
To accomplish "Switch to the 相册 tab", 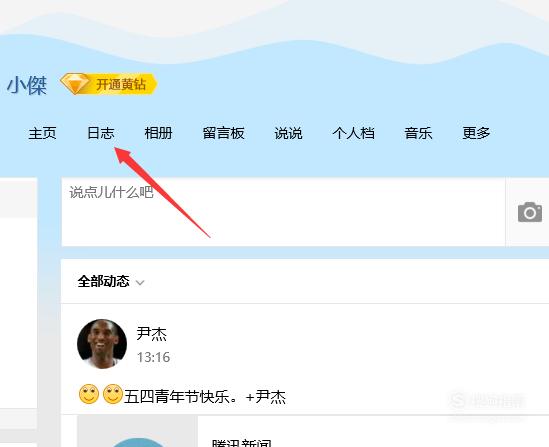I will coord(158,133).
